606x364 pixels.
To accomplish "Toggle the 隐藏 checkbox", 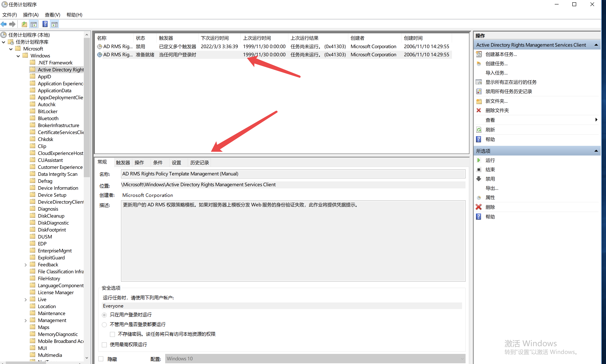I will click(x=101, y=359).
